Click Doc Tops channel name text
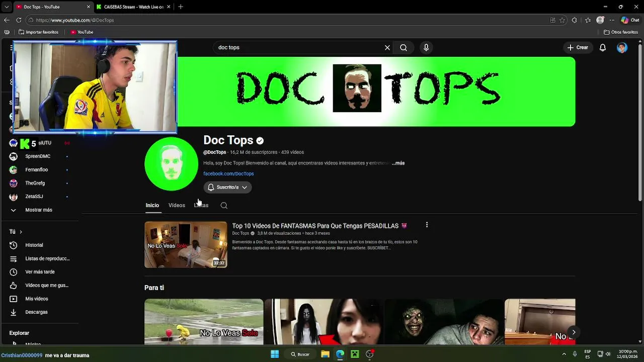 pos(228,140)
